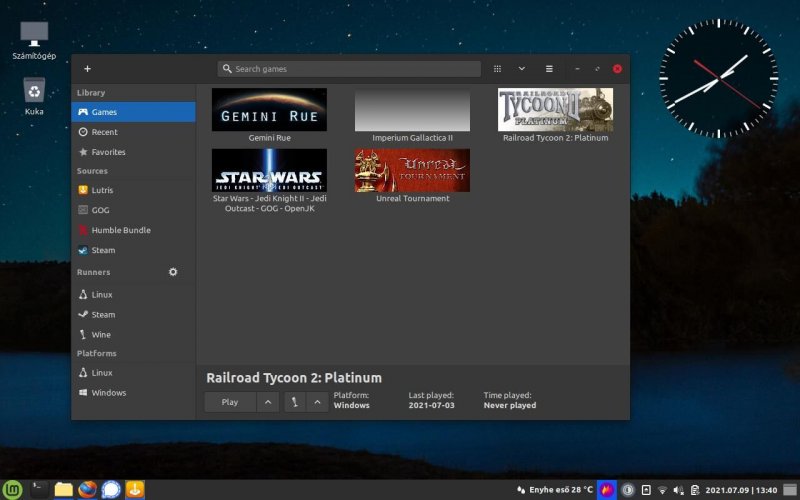800x500 pixels.
Task: Open the calendar from the date and time
Action: coord(741,490)
